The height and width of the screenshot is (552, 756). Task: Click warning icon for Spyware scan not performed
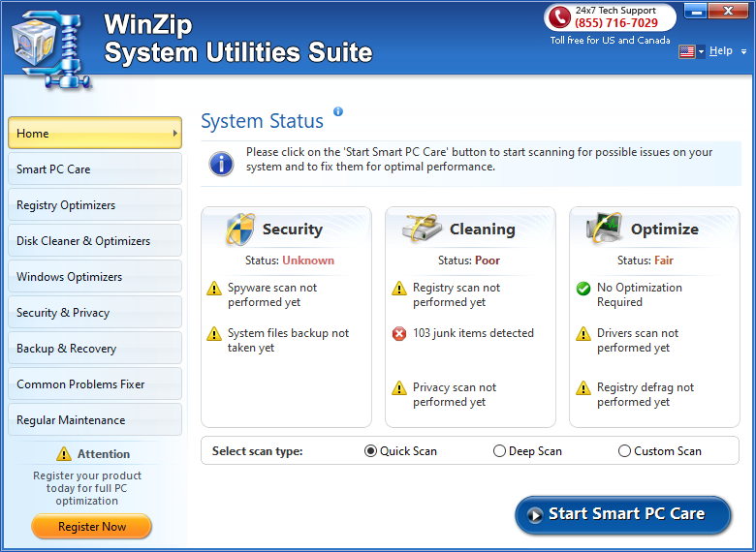213,289
